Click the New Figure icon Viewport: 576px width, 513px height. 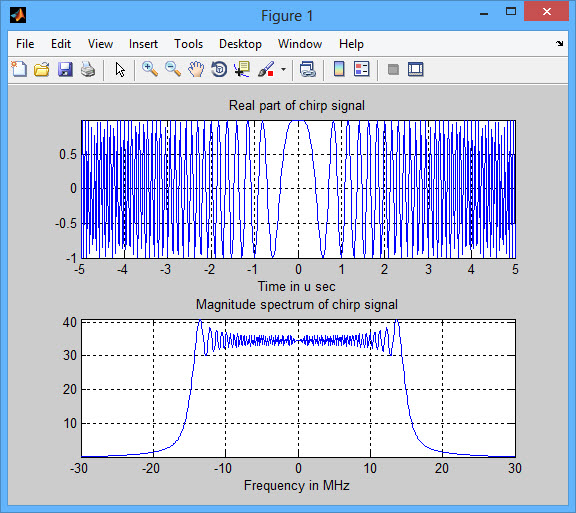coord(19,69)
